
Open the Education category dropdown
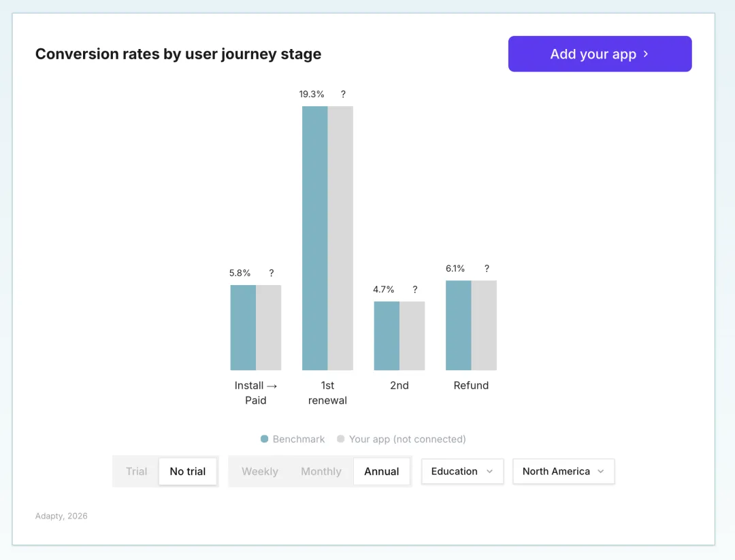462,472
